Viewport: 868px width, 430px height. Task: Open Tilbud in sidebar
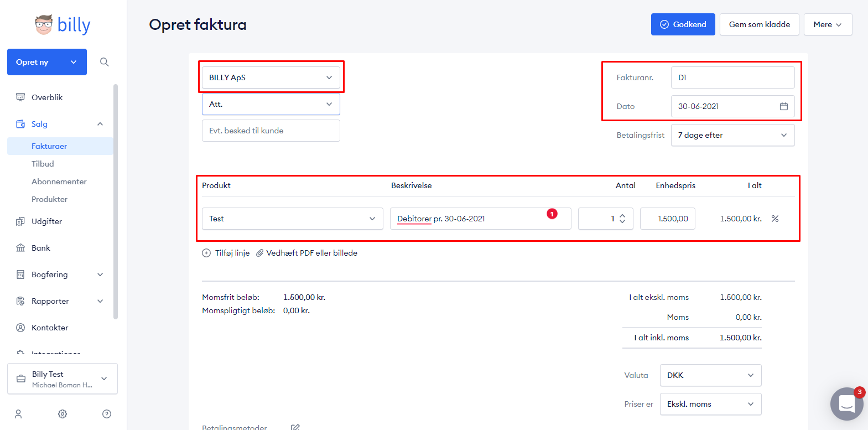click(x=43, y=164)
